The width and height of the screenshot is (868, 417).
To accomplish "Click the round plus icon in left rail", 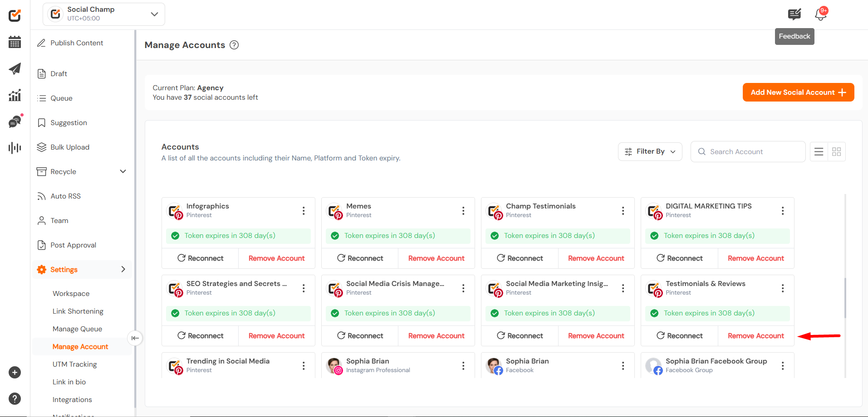I will [15, 373].
